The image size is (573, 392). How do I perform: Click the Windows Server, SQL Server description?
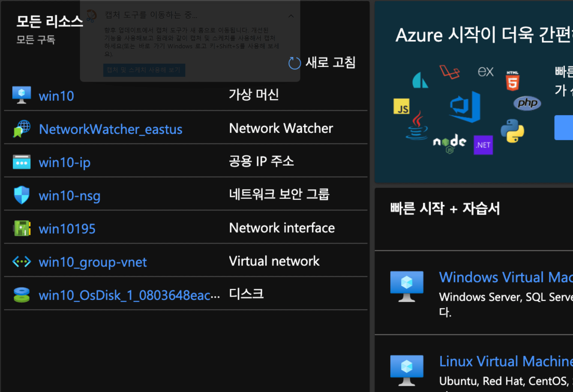pos(506,305)
